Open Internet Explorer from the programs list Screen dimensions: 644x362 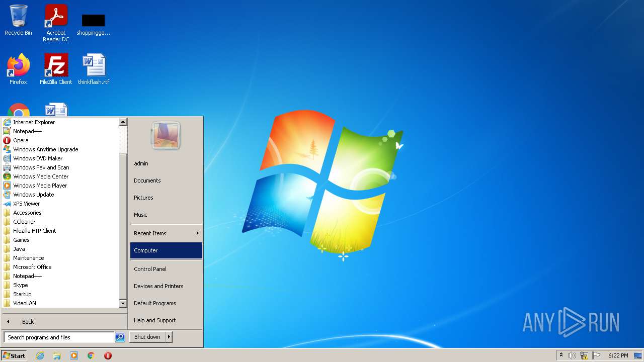[x=60, y=122]
